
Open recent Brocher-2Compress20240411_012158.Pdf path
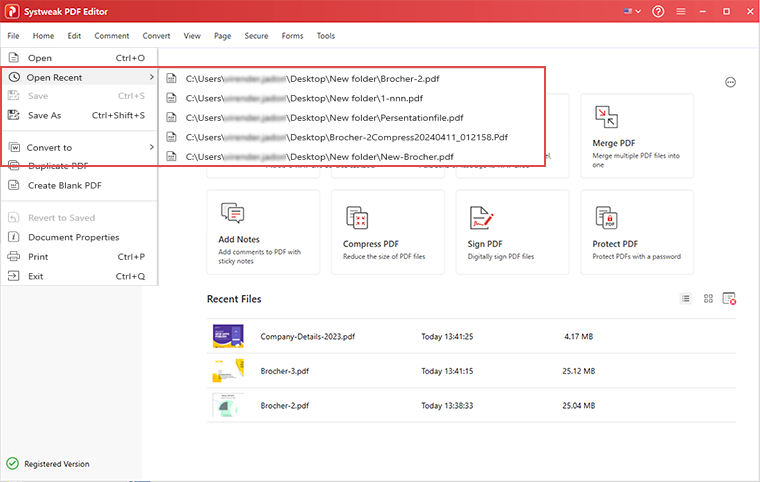347,137
